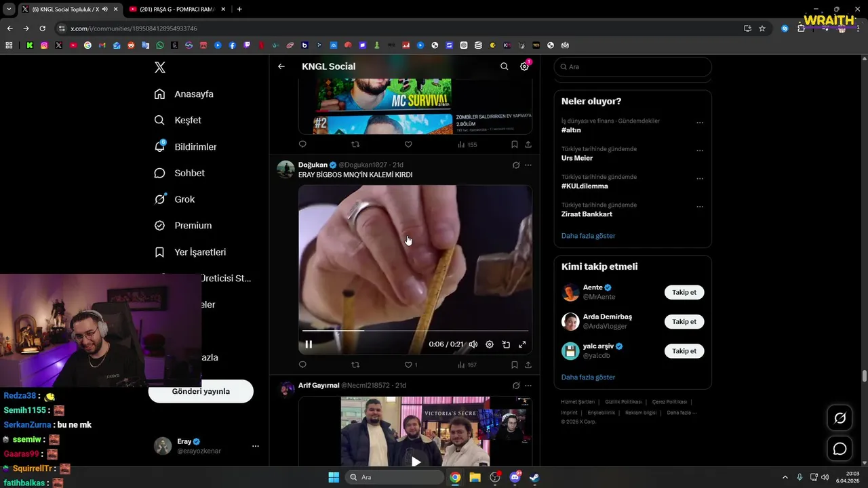The height and width of the screenshot is (488, 868).
Task: Open more options for Urs Meier trend
Action: [700, 150]
